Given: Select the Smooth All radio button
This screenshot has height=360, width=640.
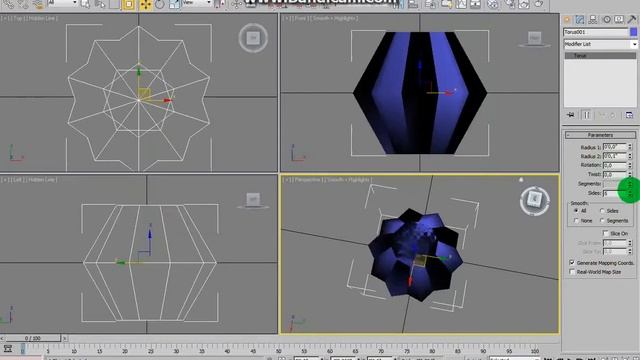Looking at the screenshot, I should coord(576,211).
